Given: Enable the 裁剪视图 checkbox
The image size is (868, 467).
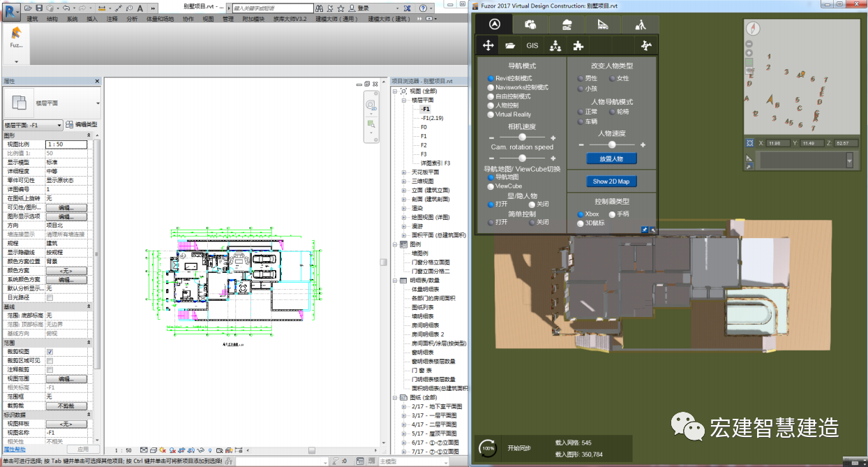Looking at the screenshot, I should click(x=50, y=352).
